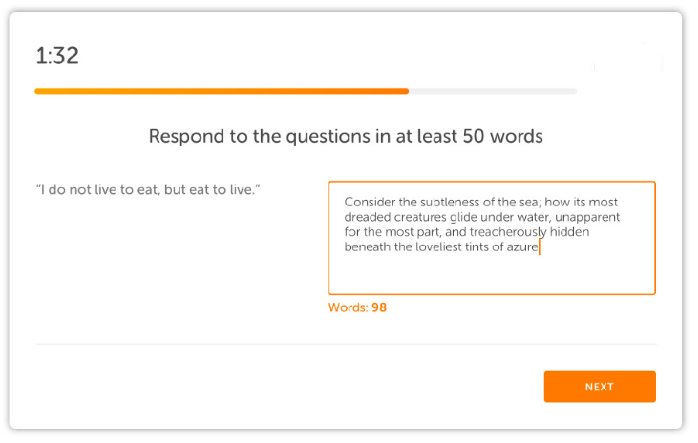This screenshot has height=443, width=698.
Task: Place cursor on the word "beneath" in the response
Action: click(x=367, y=247)
